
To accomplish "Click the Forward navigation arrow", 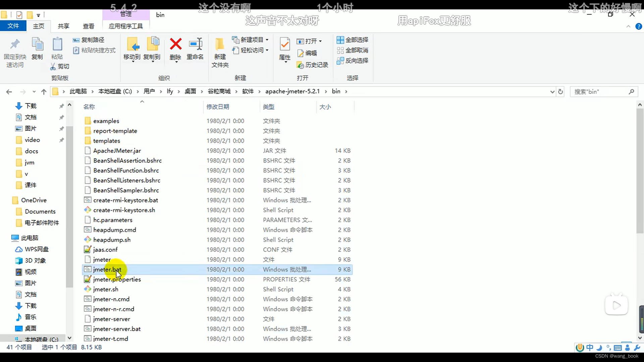I will tap(23, 92).
